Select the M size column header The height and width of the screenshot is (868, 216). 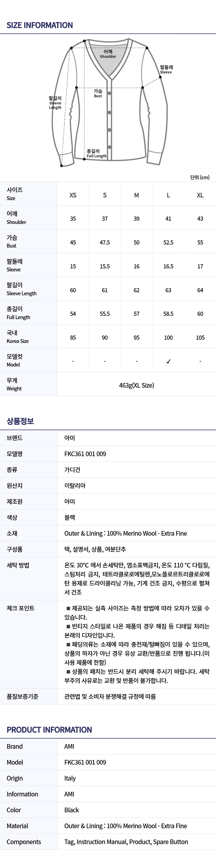(x=137, y=195)
